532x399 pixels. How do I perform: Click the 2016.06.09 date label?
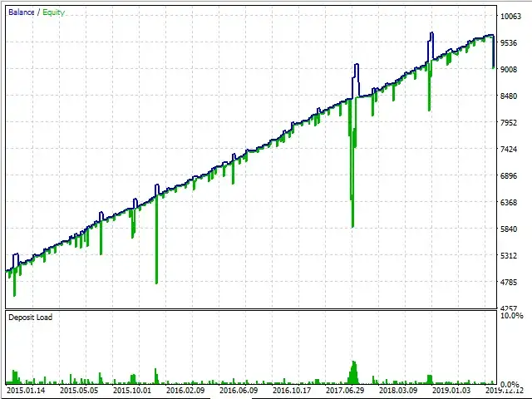(239, 390)
